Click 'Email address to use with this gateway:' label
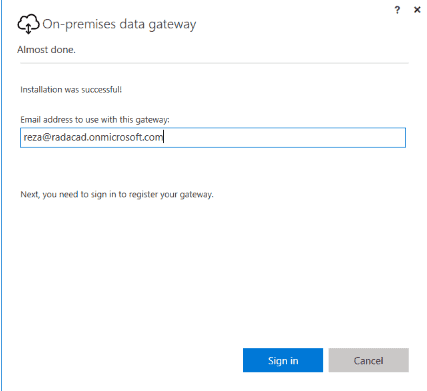427x391 pixels. pyautogui.click(x=95, y=120)
